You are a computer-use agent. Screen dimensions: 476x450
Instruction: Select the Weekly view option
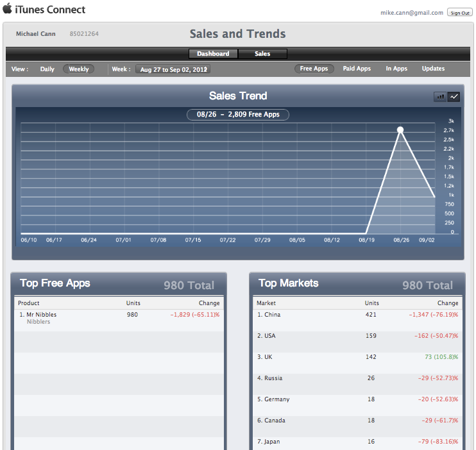coord(78,69)
